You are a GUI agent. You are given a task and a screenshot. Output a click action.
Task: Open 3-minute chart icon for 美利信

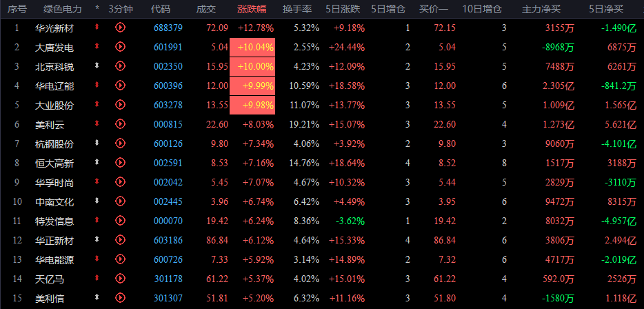120,297
